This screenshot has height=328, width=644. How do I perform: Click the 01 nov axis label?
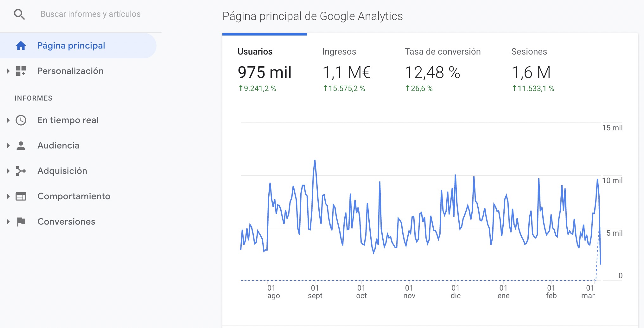[409, 292]
